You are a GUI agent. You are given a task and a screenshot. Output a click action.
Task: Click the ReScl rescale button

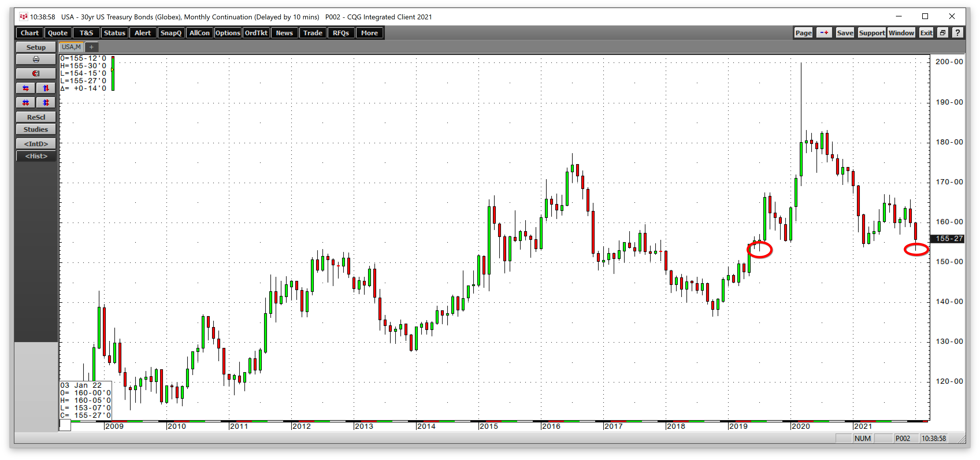click(x=36, y=117)
